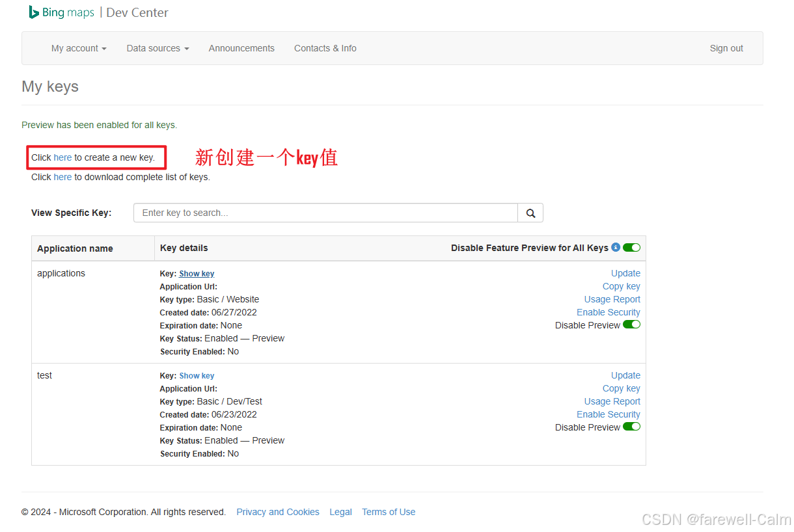
Task: Enable Security for test key
Action: coord(609,414)
